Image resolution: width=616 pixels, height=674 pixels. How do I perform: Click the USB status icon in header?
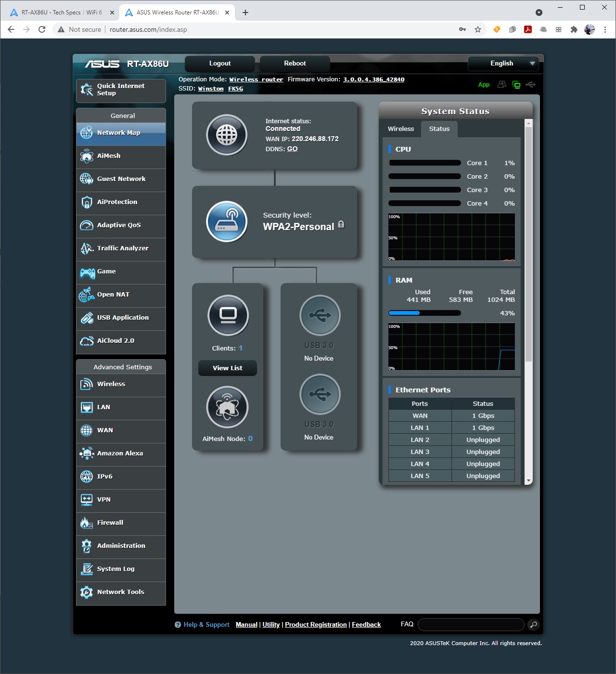530,85
